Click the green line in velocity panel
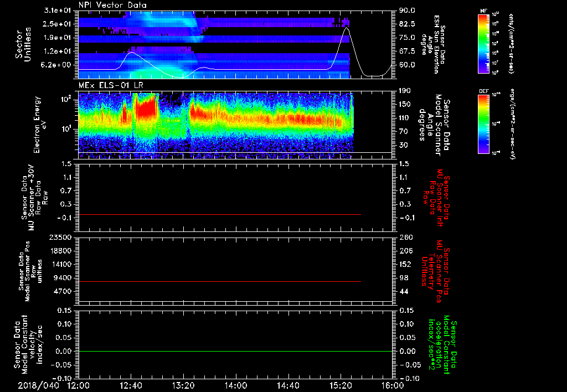This screenshot has width=567, height=392. click(235, 351)
